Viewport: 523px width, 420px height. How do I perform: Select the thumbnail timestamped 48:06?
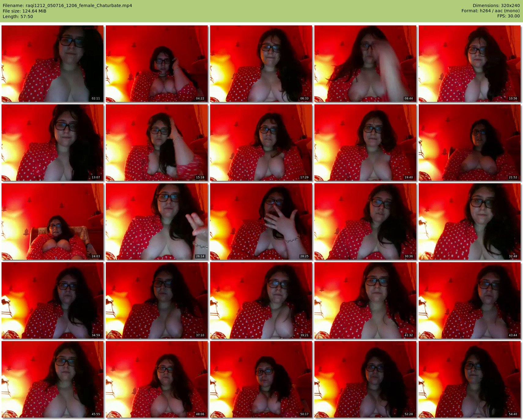(x=157, y=379)
